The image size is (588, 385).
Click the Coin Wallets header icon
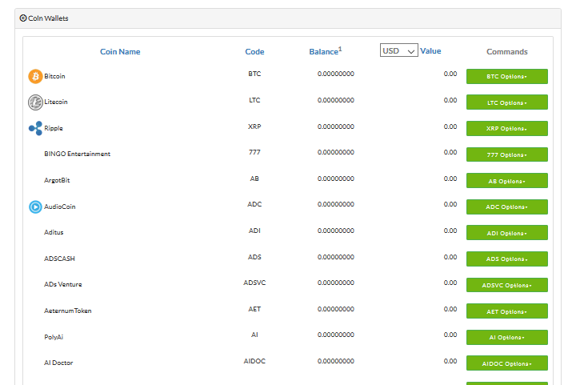point(23,18)
